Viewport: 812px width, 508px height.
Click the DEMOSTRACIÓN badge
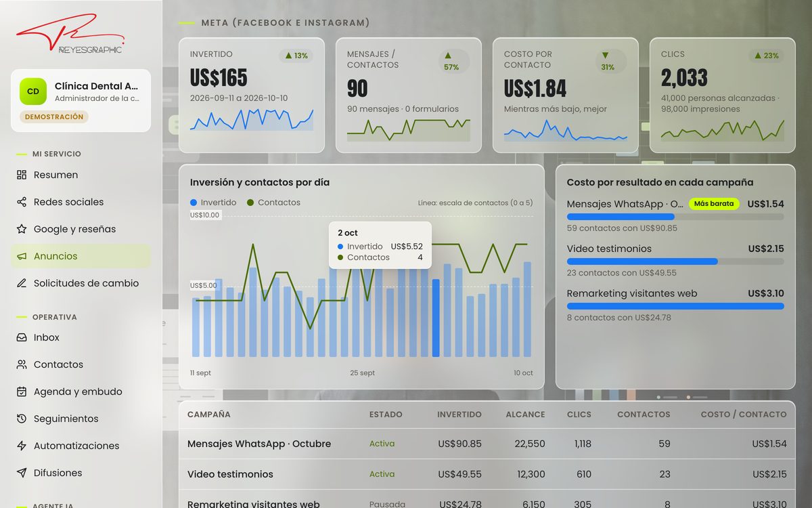pyautogui.click(x=54, y=117)
